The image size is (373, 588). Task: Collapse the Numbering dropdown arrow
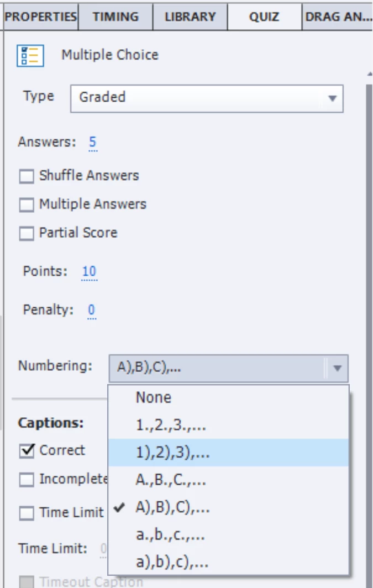click(337, 368)
